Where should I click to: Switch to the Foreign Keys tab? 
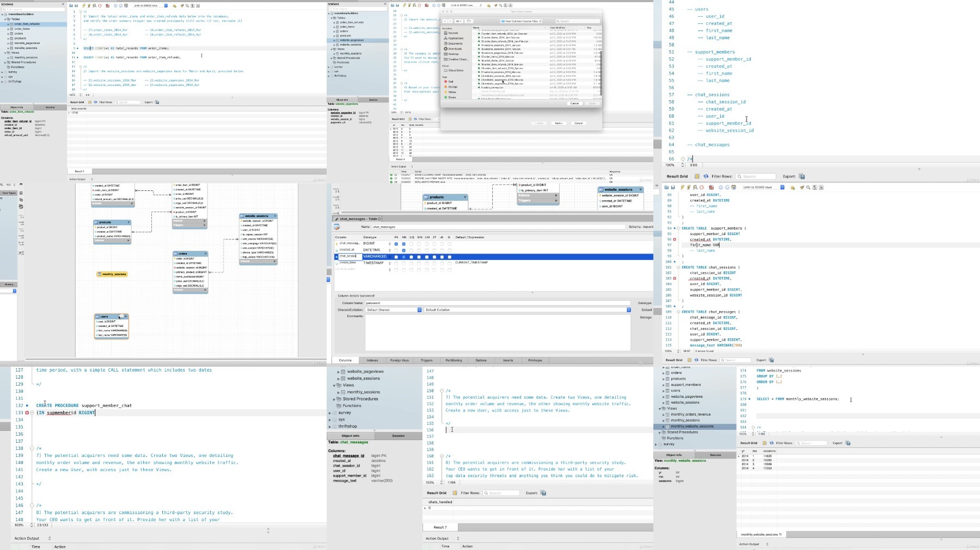[x=399, y=360]
